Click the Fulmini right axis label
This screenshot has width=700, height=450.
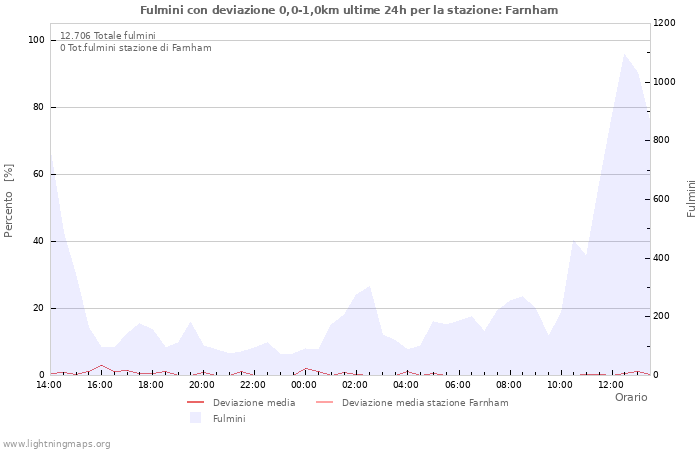click(691, 198)
